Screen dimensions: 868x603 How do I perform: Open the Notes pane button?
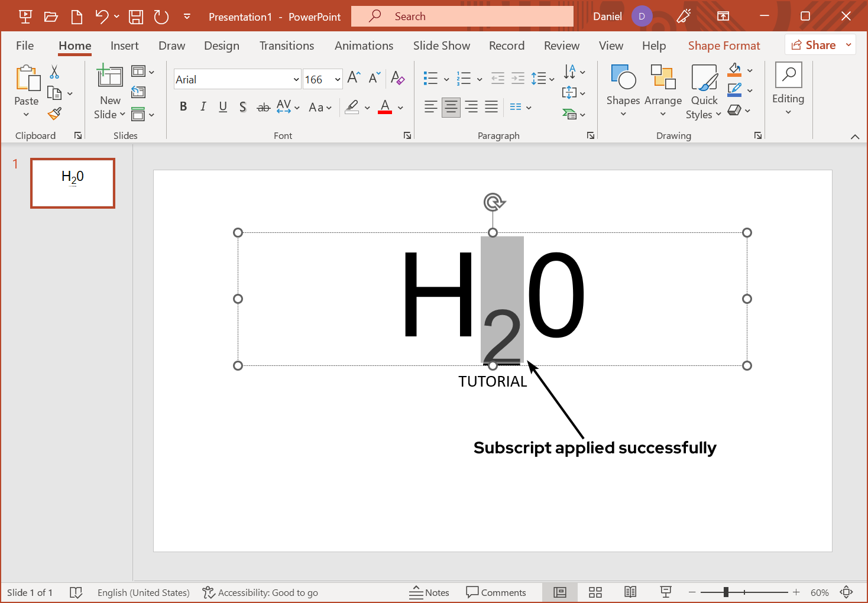point(429,592)
